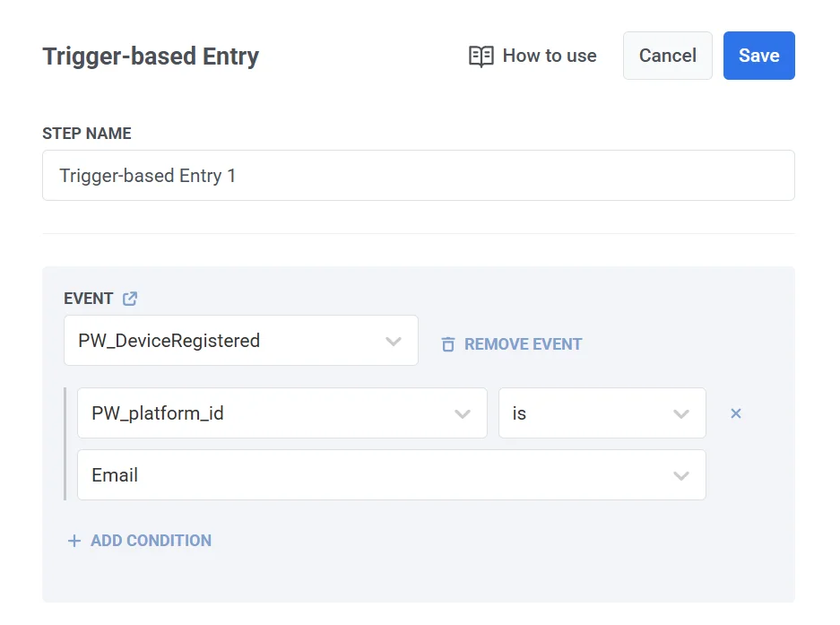Click the plus icon before ADD CONDITION
Viewport: 840px width, 625px height.
74,541
